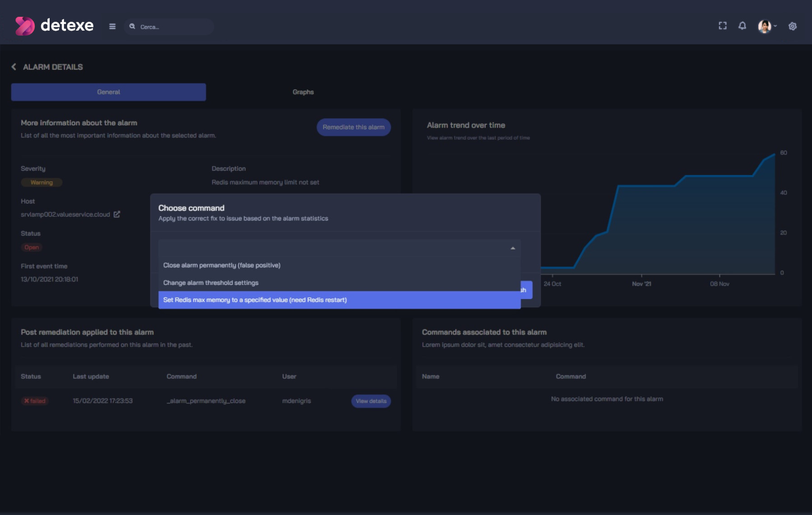Click the search magnifier icon
This screenshot has width=812, height=515.
(132, 27)
